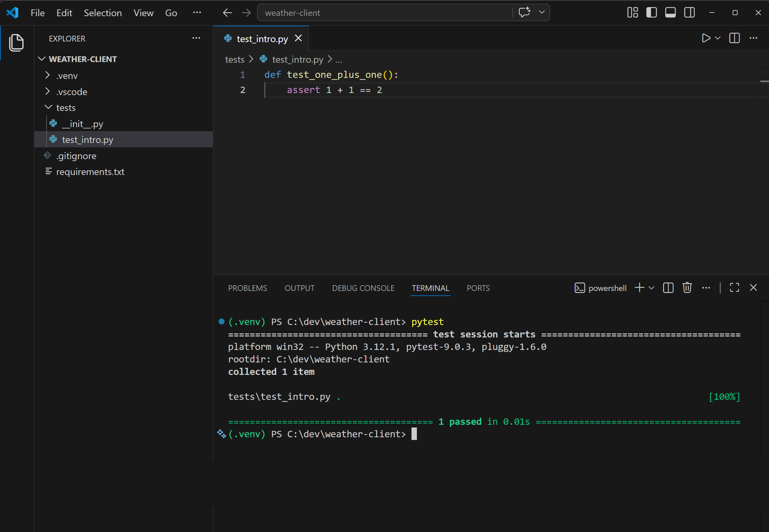Viewport: 769px width, 532px height.
Task: Switch to the OUTPUT panel tab
Action: tap(300, 288)
